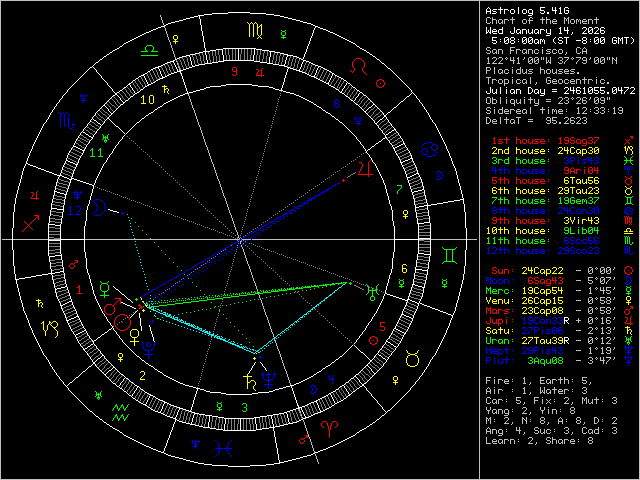This screenshot has width=640, height=480.
Task: Click house number 2 on the wheel
Action: tap(142, 376)
